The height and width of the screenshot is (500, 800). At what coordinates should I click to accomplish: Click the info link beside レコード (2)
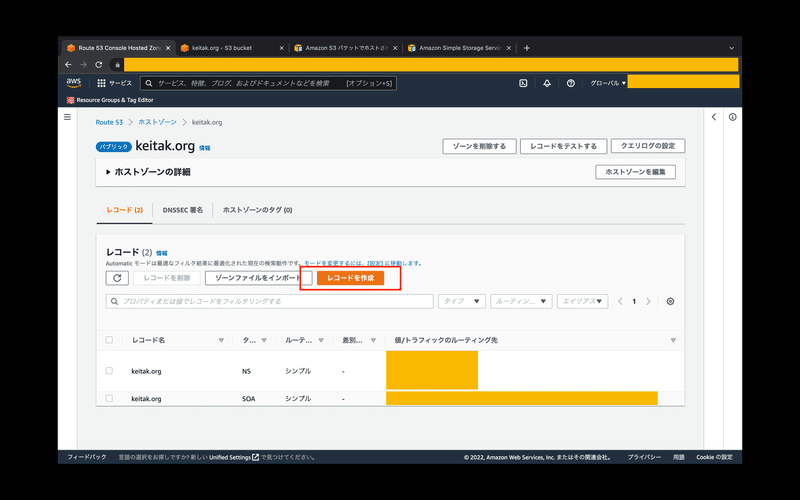[162, 253]
